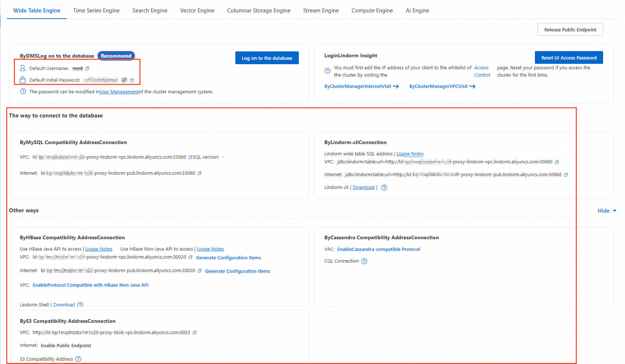Select the 'ByS3 Compatibility AddressConnection' heading

pos(67,321)
